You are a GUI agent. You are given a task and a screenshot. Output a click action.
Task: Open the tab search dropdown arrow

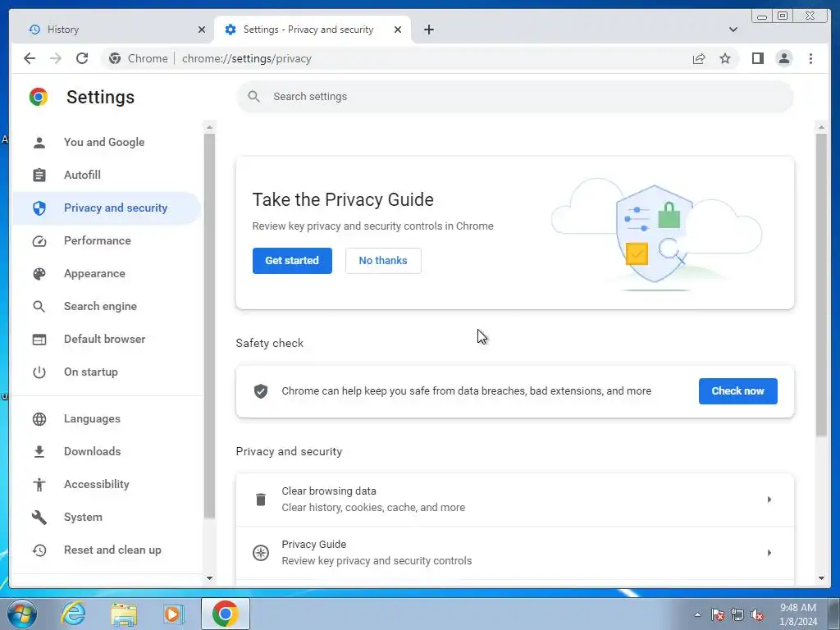[x=733, y=30]
